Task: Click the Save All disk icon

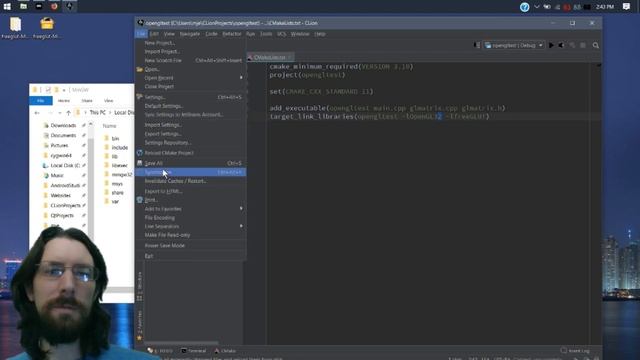Action: [140, 163]
